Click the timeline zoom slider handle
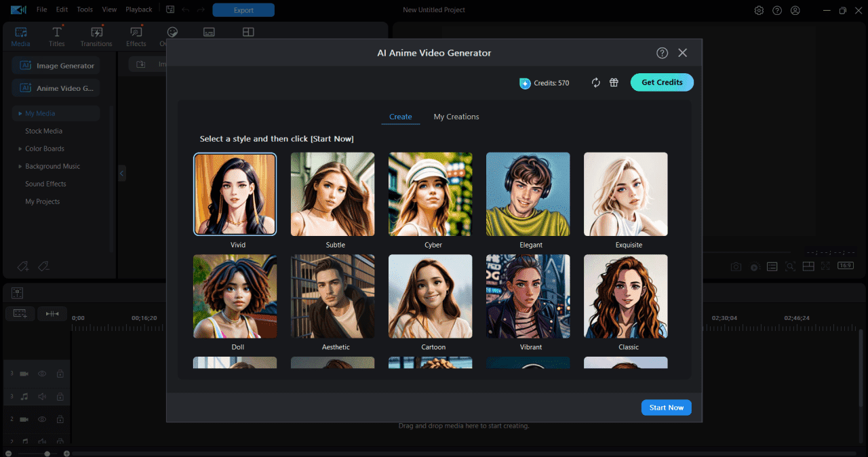This screenshot has height=457, width=868. coord(47,453)
